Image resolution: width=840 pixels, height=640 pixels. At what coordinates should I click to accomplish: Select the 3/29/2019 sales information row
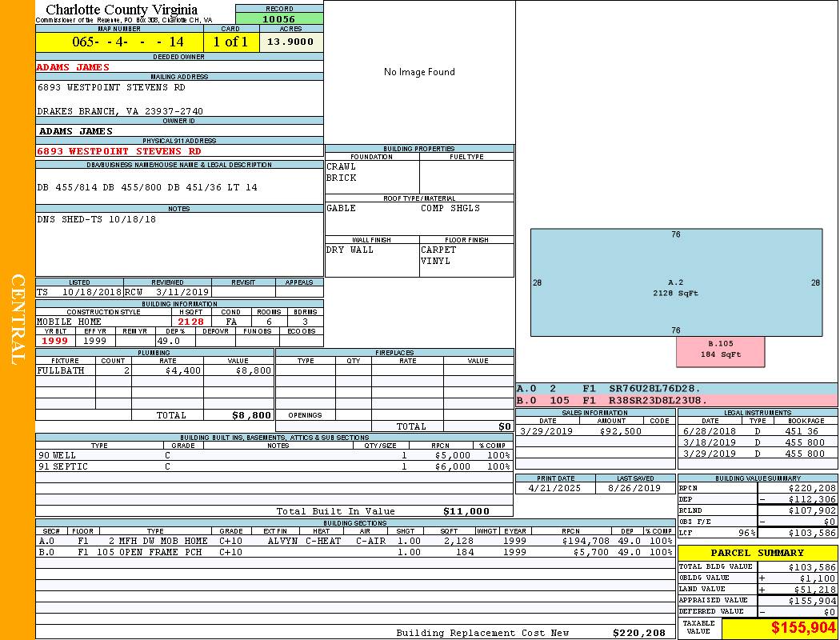[595, 431]
